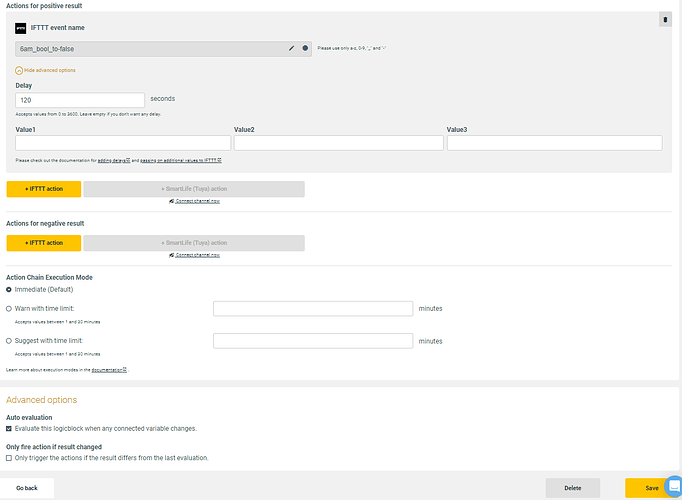This screenshot has width=682, height=500.
Task: Click the Action Chain Execution Mode label
Action: tap(49, 277)
